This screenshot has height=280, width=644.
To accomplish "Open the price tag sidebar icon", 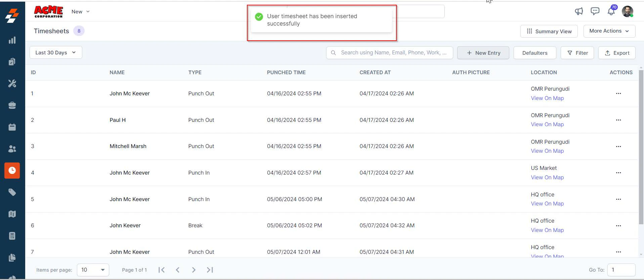I will (12, 192).
